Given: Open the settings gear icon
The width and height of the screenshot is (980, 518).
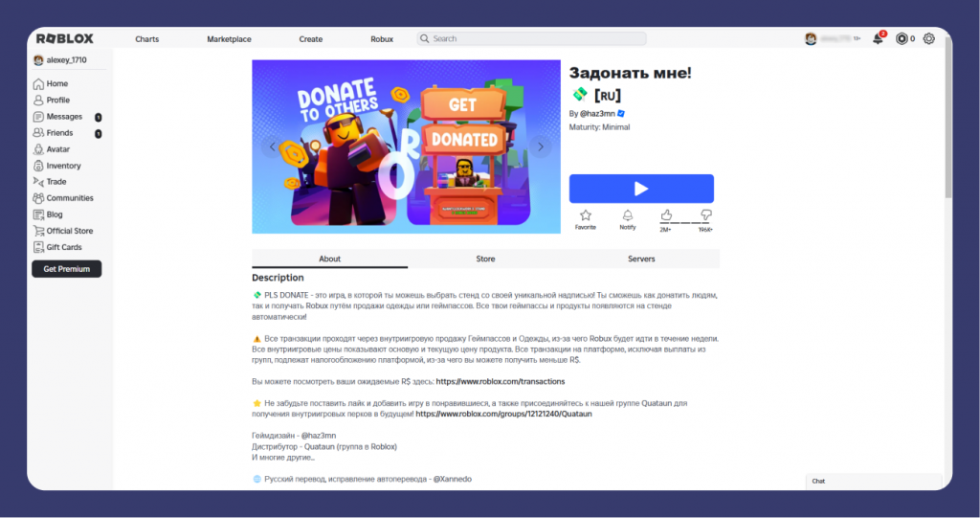Looking at the screenshot, I should pos(928,39).
